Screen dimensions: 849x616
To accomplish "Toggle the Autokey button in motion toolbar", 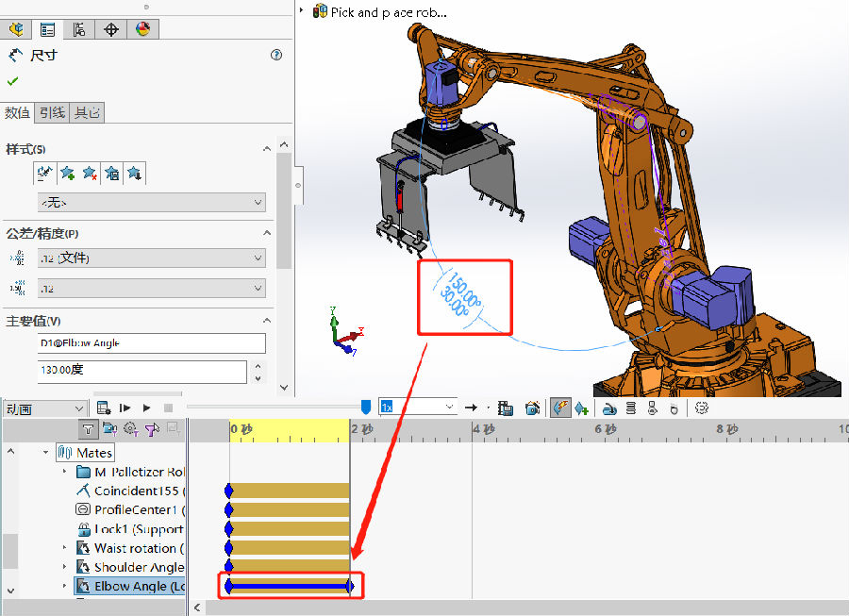I will click(x=560, y=408).
